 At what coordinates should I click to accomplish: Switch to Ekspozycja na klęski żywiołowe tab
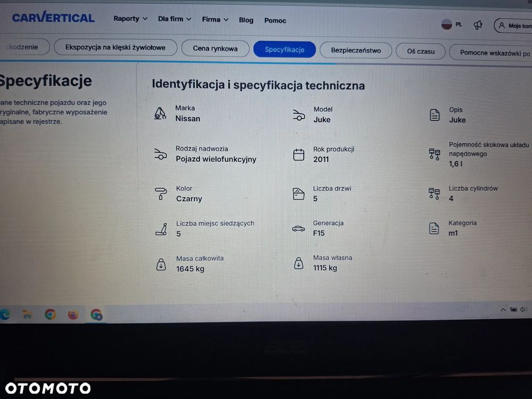click(115, 47)
